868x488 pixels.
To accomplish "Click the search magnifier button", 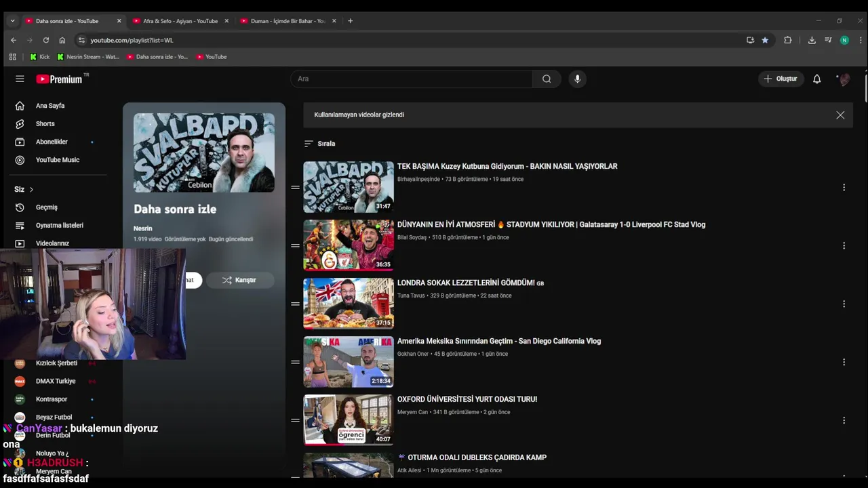I will click(547, 79).
